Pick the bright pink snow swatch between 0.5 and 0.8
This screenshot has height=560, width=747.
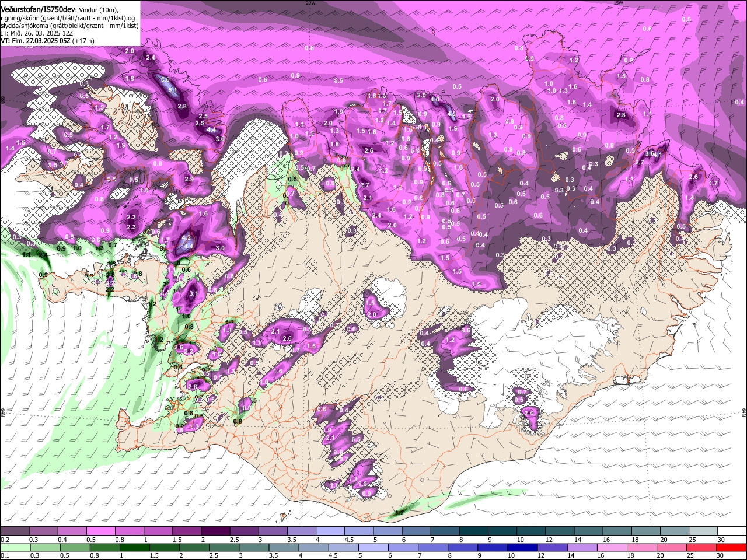(x=100, y=531)
